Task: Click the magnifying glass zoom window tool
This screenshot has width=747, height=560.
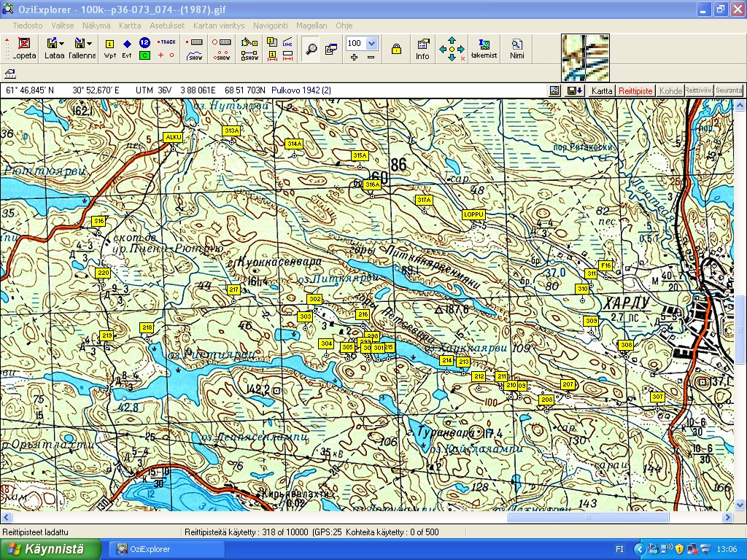Action: 311,49
